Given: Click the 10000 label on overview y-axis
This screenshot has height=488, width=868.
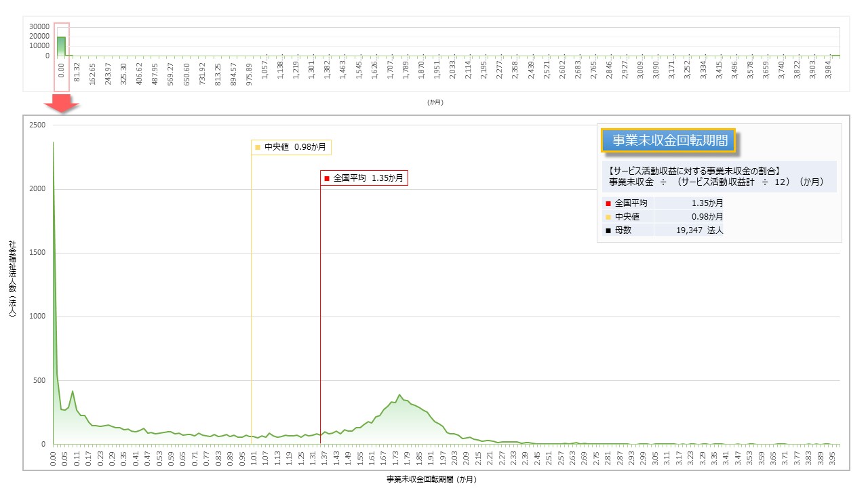Looking at the screenshot, I should tap(38, 46).
